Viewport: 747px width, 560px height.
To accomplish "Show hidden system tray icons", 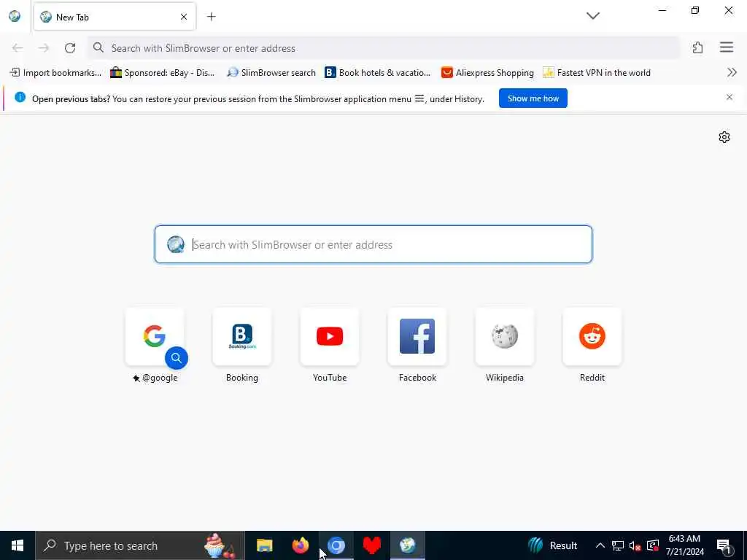I will (600, 545).
